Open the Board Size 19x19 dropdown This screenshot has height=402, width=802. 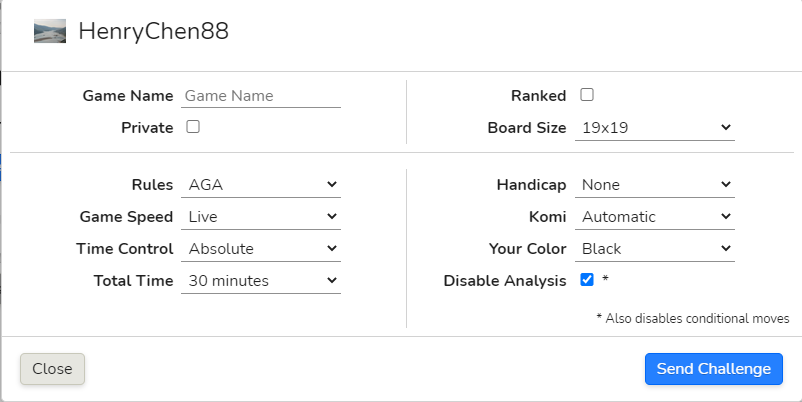[x=655, y=127]
